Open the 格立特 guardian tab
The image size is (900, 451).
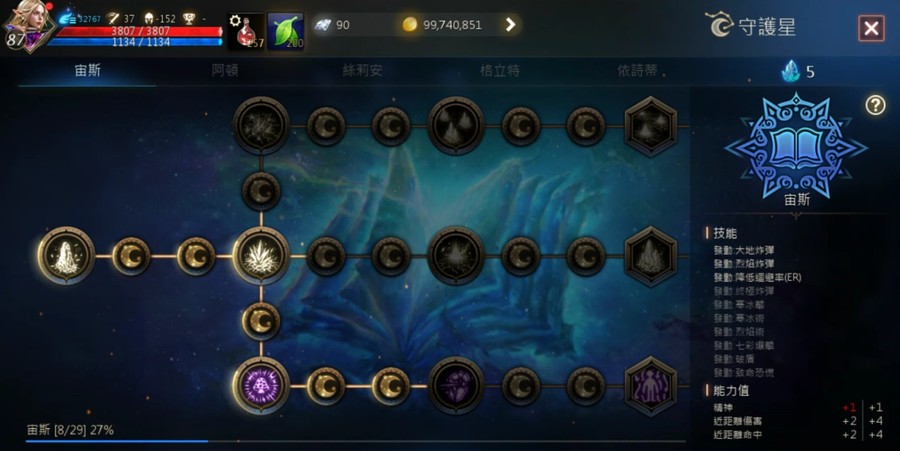point(500,71)
